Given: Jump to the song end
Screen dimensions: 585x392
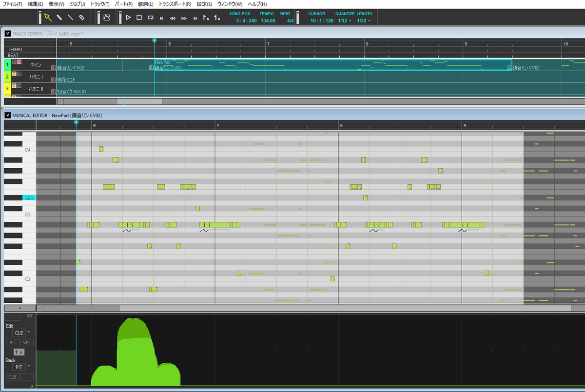Looking at the screenshot, I should click(195, 18).
